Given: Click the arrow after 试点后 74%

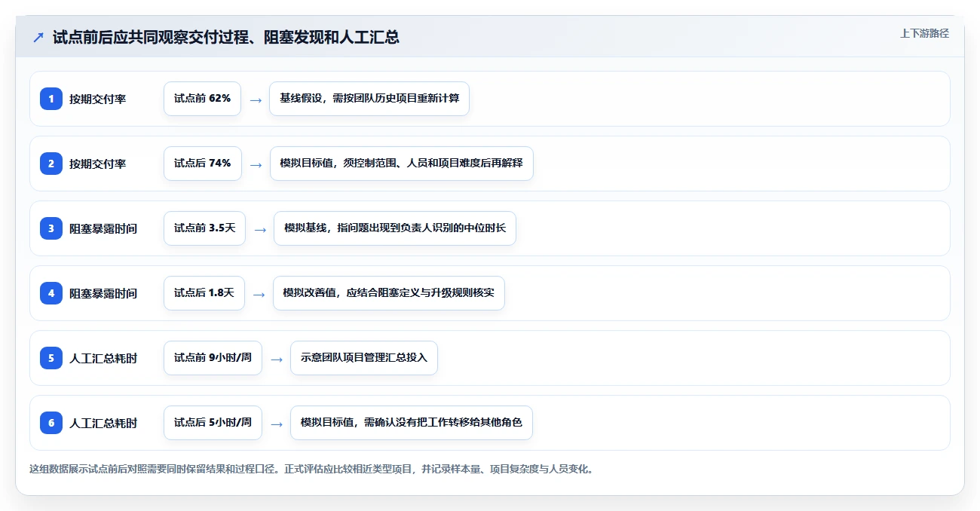Looking at the screenshot, I should pos(256,164).
